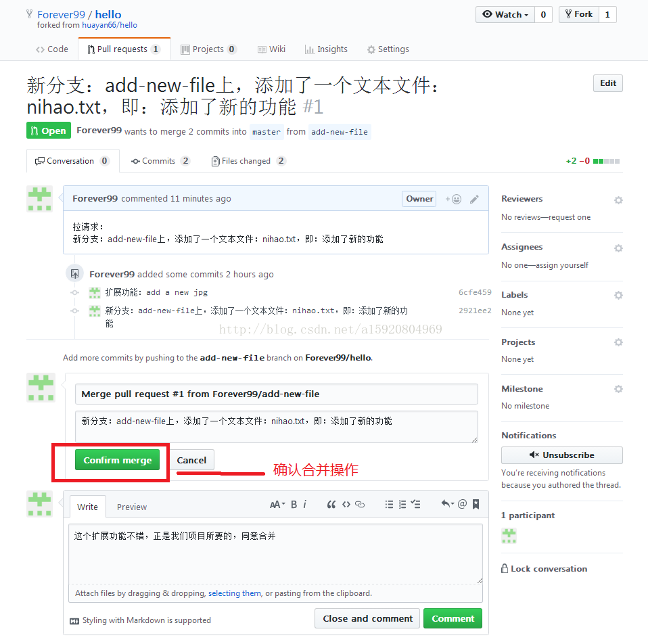Insert a task list icon
648x644 pixels.
pos(416,504)
